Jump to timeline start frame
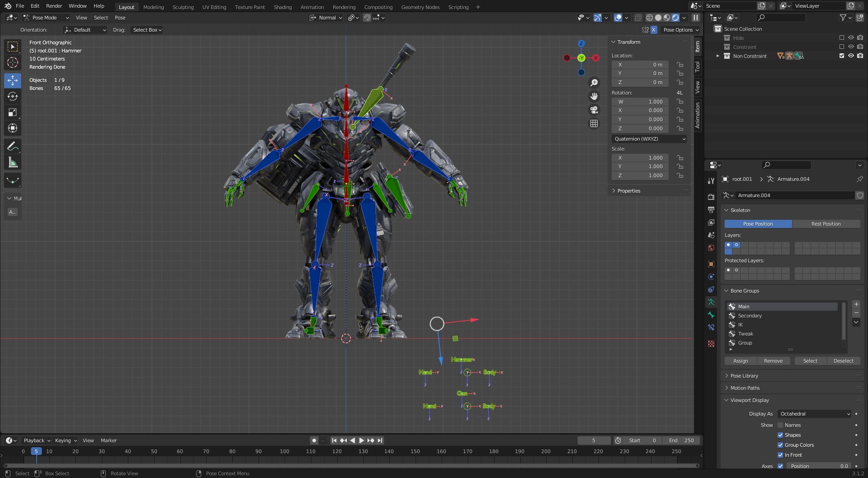Viewport: 868px width, 478px height. point(334,440)
